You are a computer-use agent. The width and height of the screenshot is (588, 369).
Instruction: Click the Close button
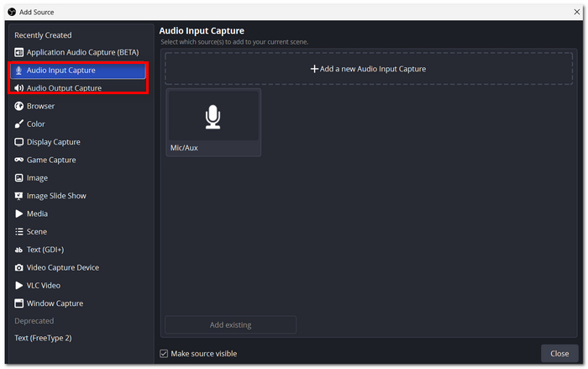[559, 354]
